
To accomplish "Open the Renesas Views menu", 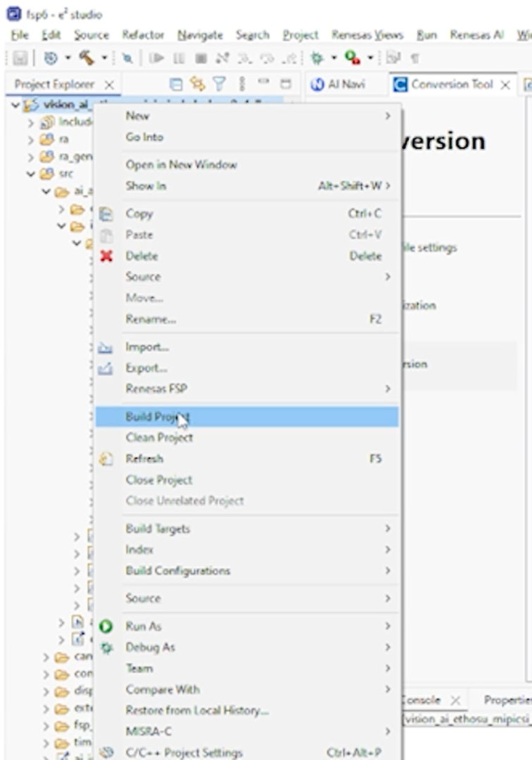I will click(367, 35).
